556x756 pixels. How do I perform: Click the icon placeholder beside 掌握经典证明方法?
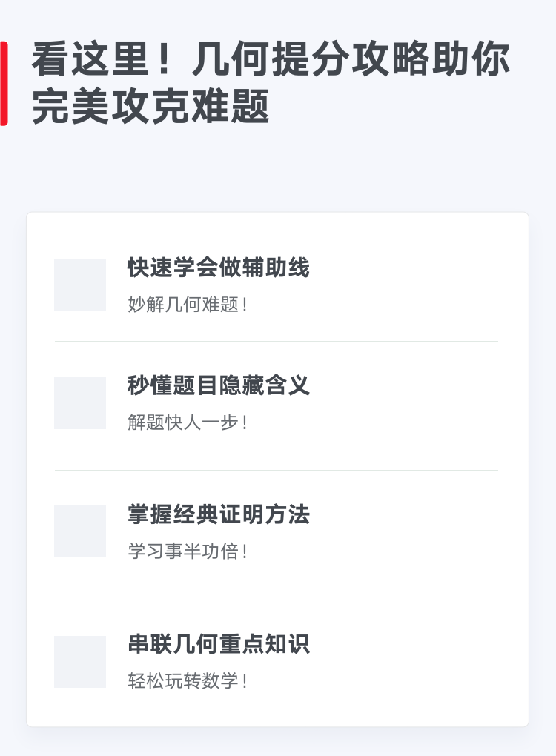tap(80, 531)
